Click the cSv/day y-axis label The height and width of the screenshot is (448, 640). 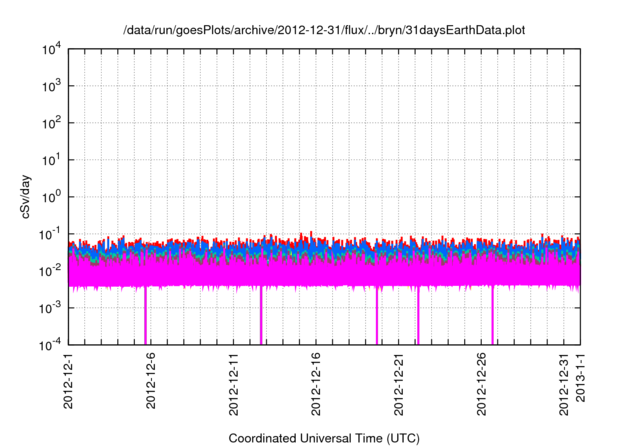pyautogui.click(x=26, y=197)
